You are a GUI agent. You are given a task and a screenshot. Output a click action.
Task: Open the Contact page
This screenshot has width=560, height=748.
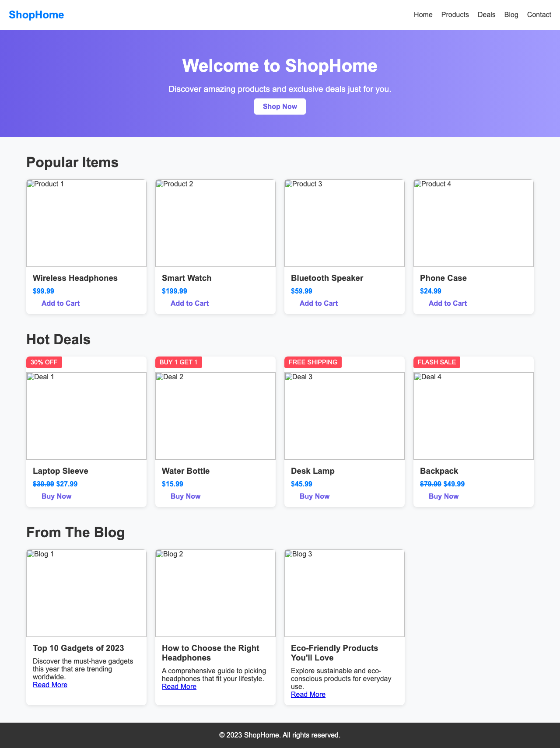tap(539, 14)
